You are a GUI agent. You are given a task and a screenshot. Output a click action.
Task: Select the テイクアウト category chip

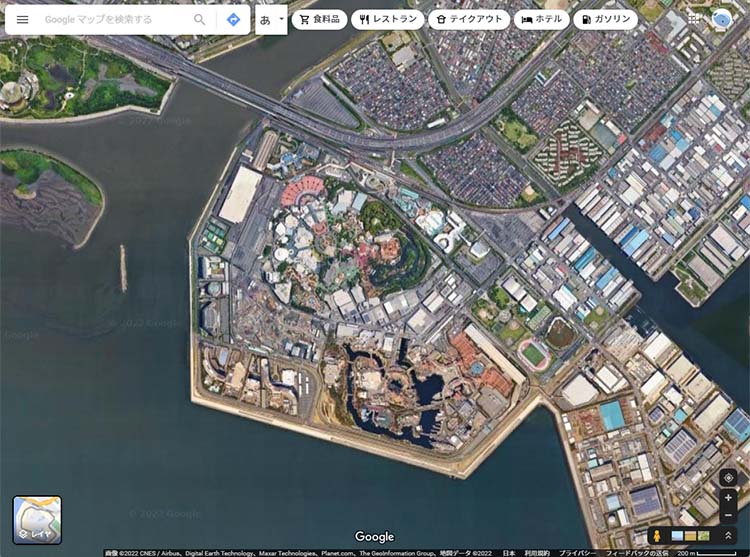[x=469, y=20]
